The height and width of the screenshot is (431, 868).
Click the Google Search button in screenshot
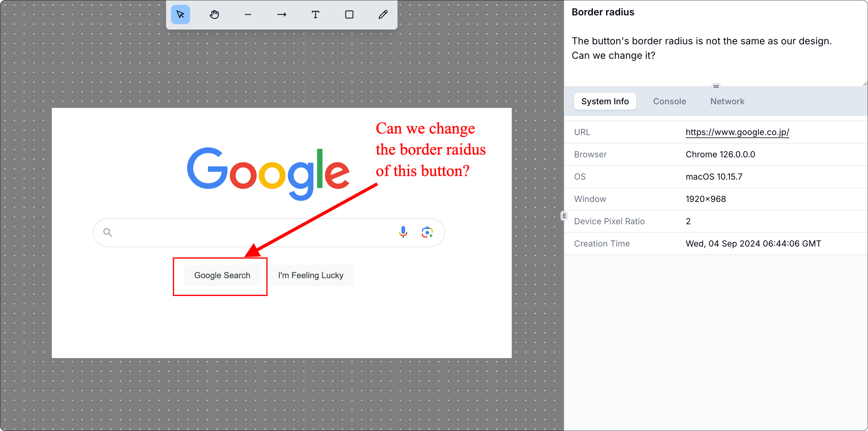pos(222,275)
